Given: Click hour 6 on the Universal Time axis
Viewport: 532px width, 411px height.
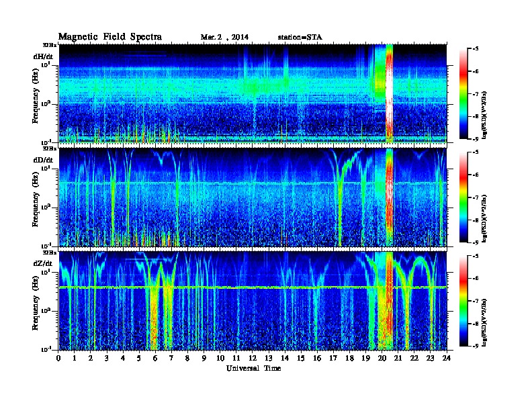Looking at the screenshot, I should click(156, 359).
